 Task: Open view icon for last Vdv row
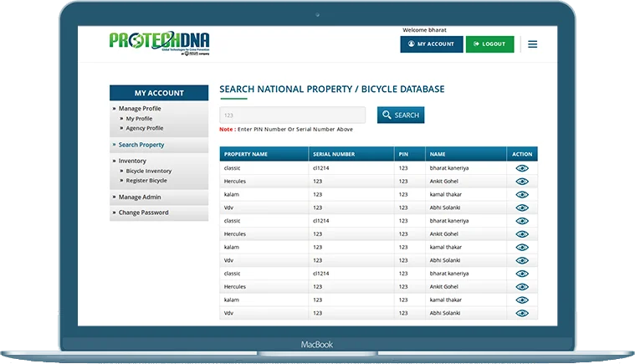pos(522,313)
